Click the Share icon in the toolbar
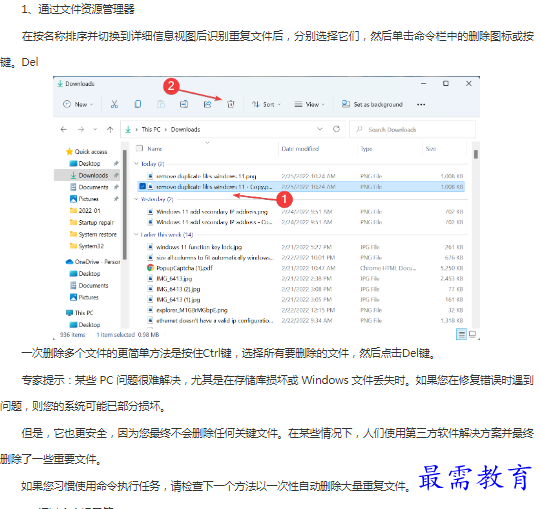540x509 pixels. pyautogui.click(x=207, y=104)
